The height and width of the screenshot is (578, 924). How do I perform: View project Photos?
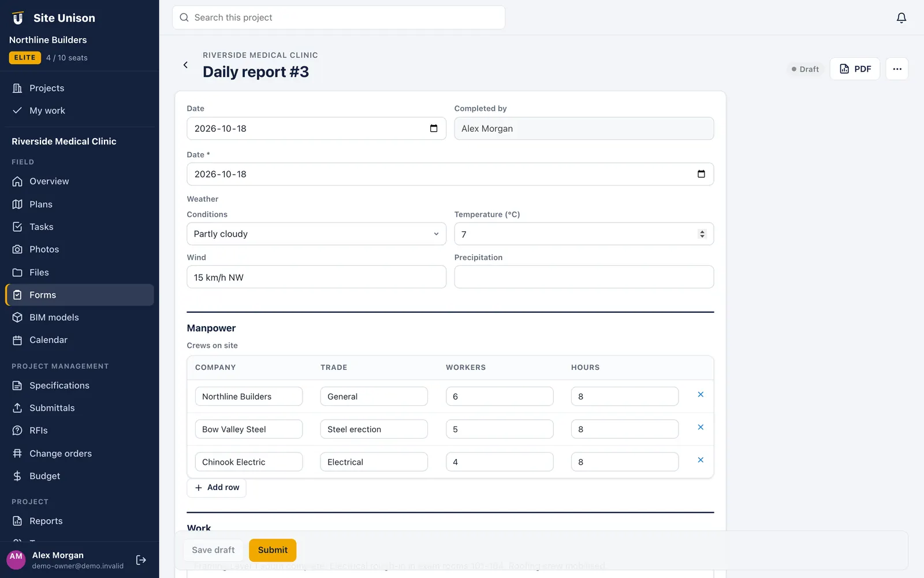pos(79,249)
